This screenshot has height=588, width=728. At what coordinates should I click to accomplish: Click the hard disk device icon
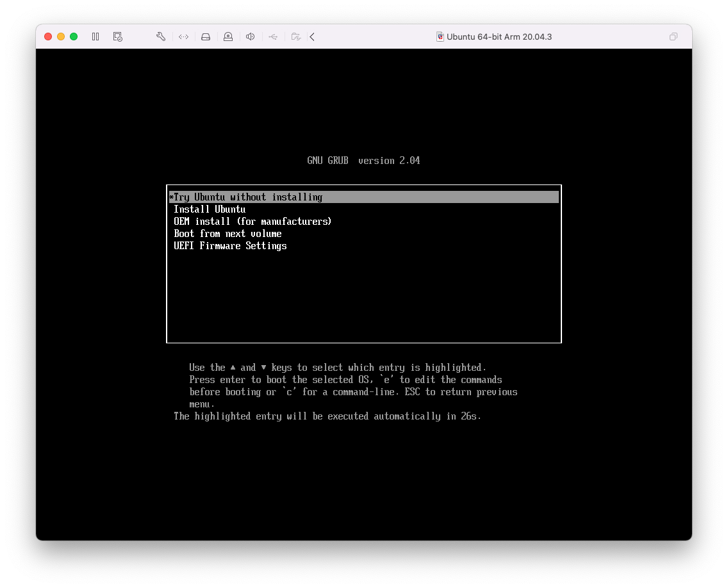pos(206,37)
